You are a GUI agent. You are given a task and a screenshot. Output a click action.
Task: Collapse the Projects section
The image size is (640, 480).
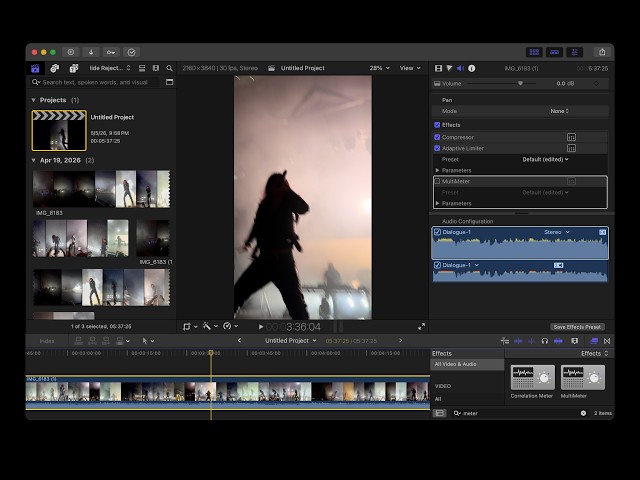pyautogui.click(x=33, y=100)
